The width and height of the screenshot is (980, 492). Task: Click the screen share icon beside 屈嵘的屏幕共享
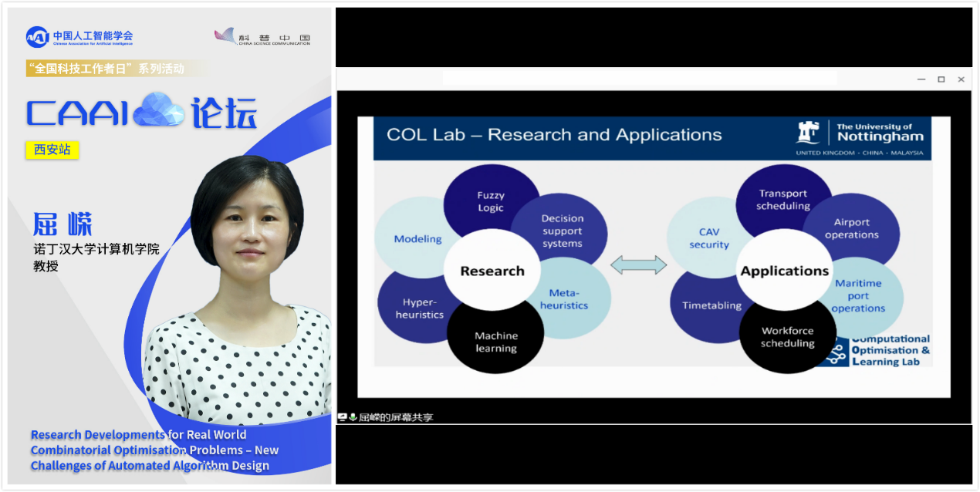342,417
